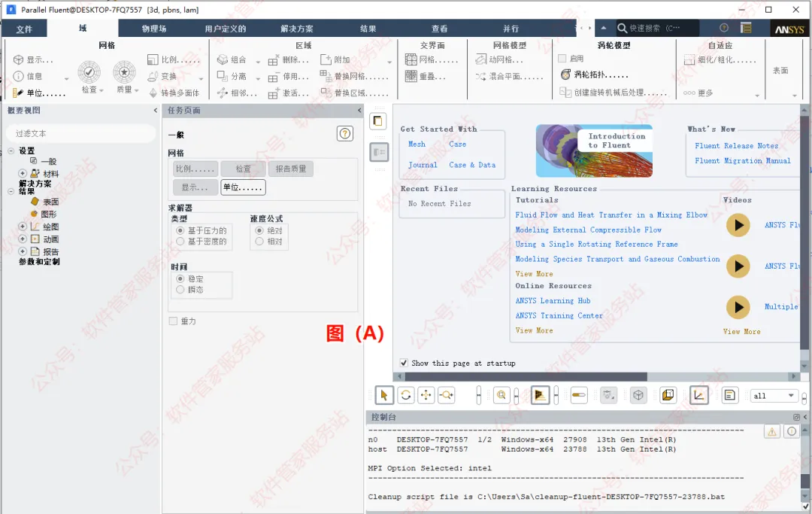Open the ANSYS Learning Hub link
Image resolution: width=812 pixels, height=514 pixels.
[x=553, y=300]
